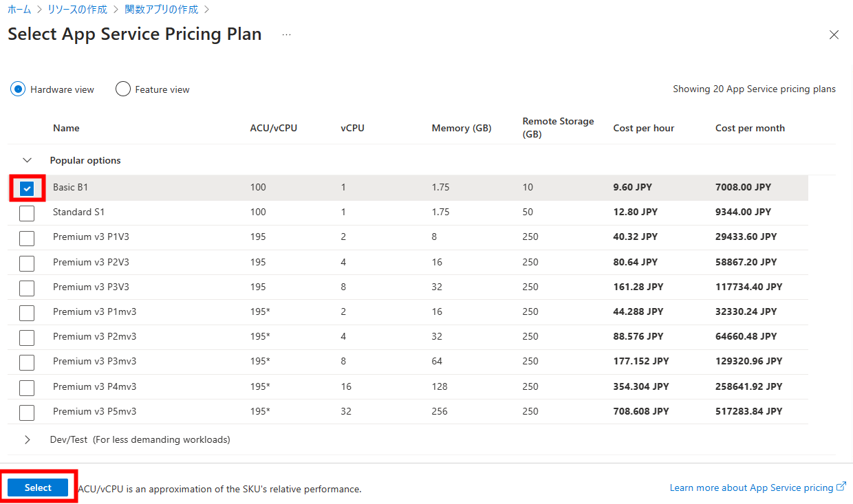Click the 177.152 JPY hourly cost
Viewport: 853px width, 504px height.
[641, 361]
